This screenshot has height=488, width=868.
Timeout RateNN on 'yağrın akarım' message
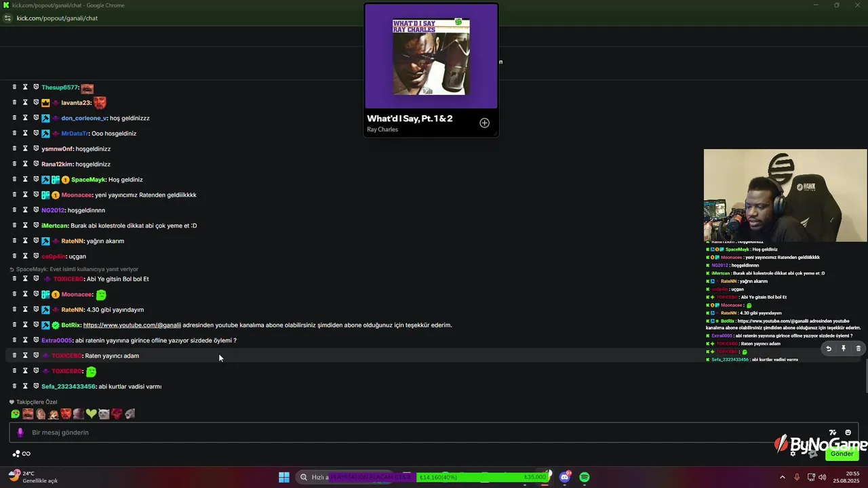point(25,241)
